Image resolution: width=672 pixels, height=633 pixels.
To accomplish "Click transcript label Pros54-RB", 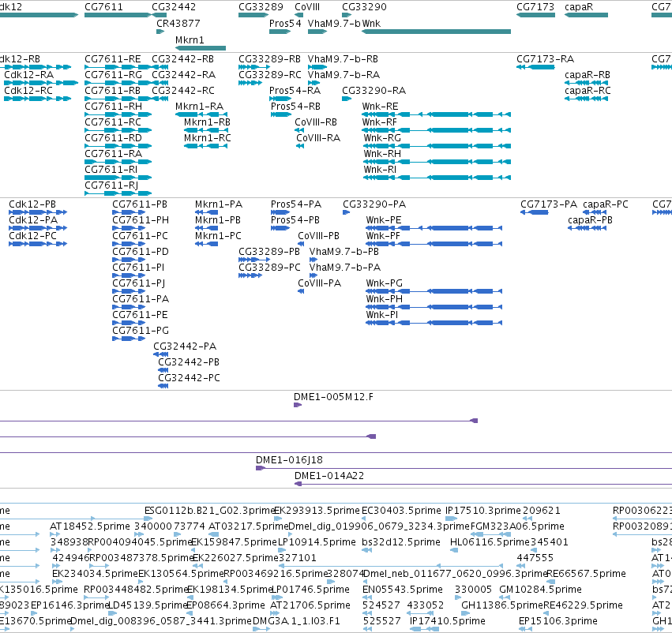I will [x=295, y=107].
